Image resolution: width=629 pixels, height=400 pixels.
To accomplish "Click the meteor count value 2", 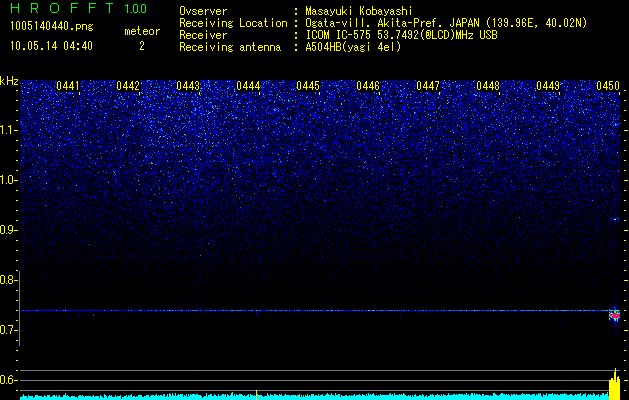I will tap(142, 47).
